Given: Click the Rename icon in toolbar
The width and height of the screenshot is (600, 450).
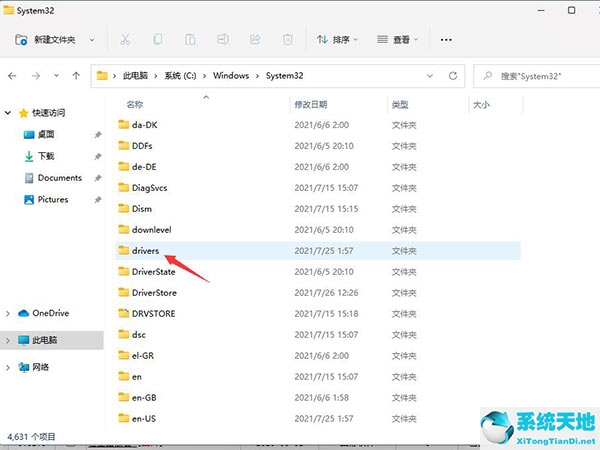Looking at the screenshot, I should (223, 39).
